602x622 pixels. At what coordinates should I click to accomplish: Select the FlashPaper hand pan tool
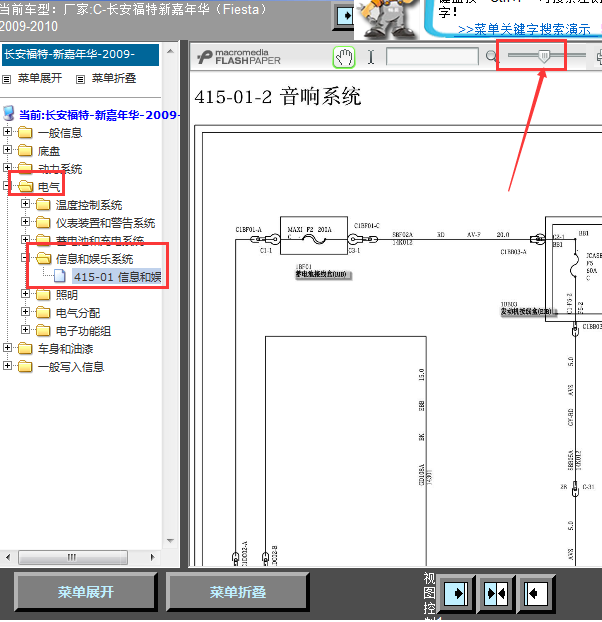(x=344, y=58)
